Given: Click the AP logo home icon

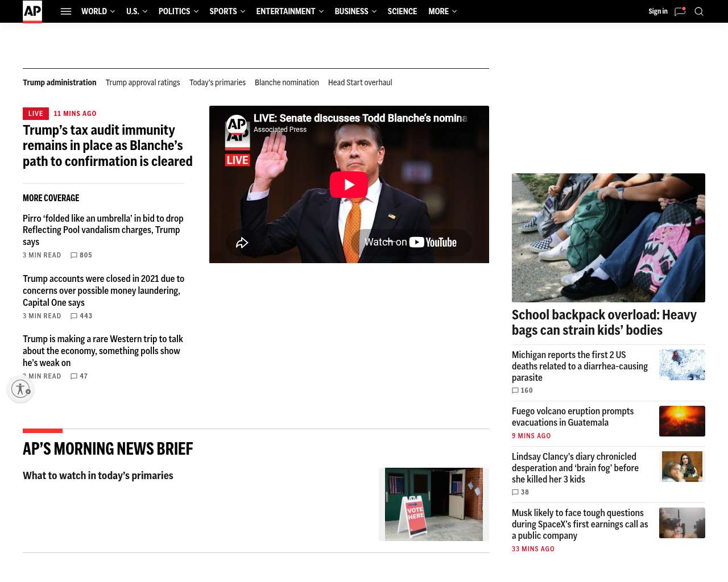Looking at the screenshot, I should click(x=32, y=11).
